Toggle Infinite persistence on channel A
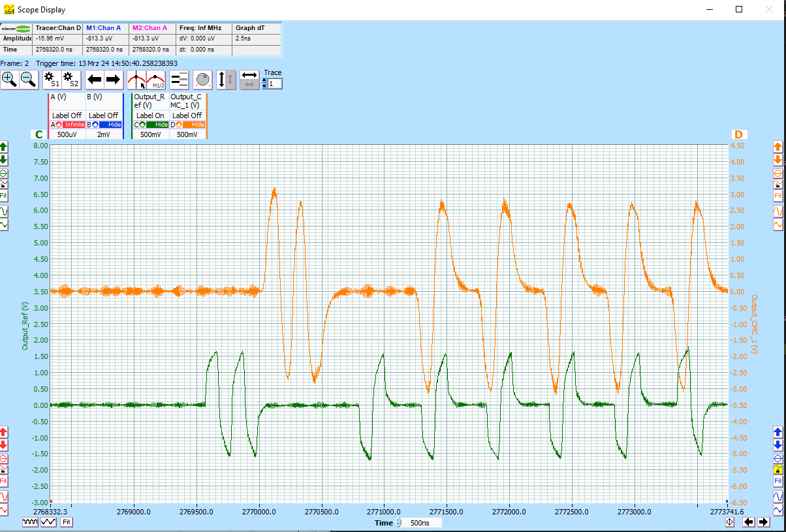786x532 pixels. [x=72, y=124]
